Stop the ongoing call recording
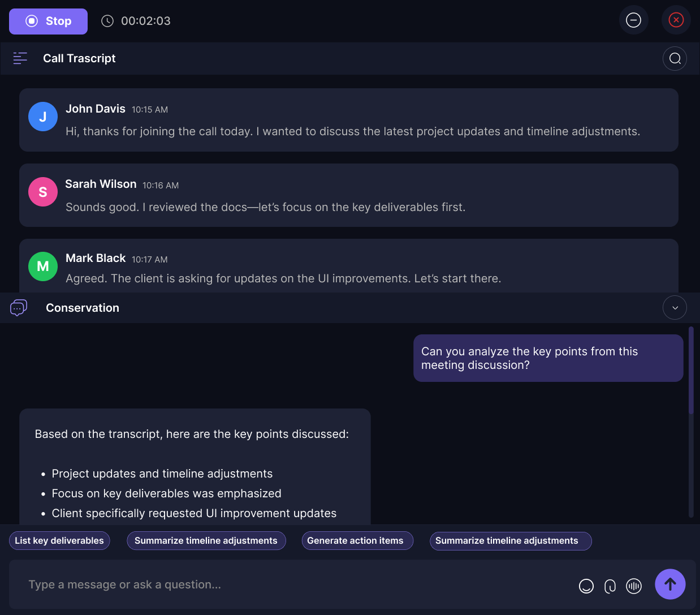 pyautogui.click(x=48, y=21)
